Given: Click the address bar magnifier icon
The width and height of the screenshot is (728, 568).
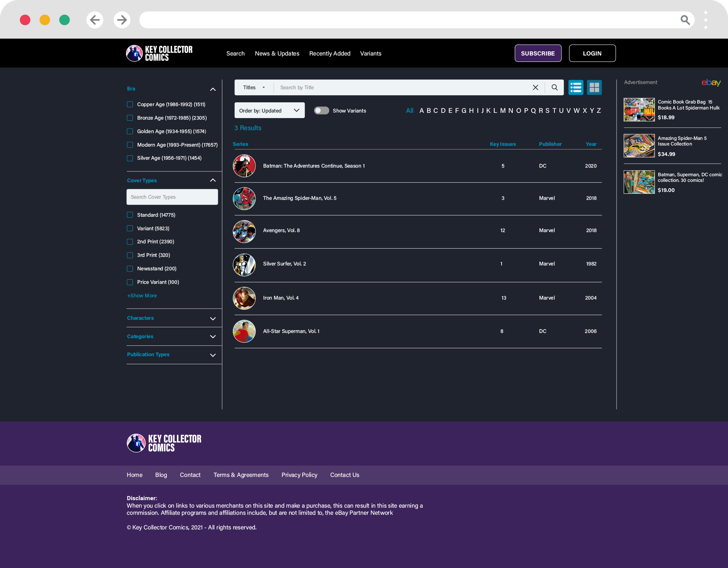Looking at the screenshot, I should [685, 20].
